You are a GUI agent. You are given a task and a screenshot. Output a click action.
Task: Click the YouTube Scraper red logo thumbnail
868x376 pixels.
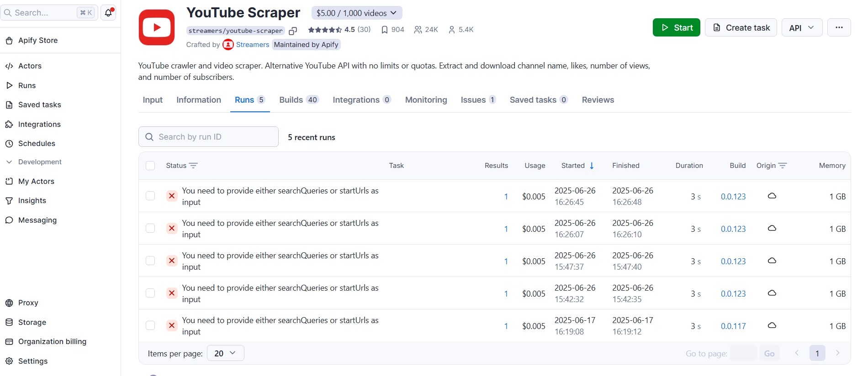click(157, 27)
